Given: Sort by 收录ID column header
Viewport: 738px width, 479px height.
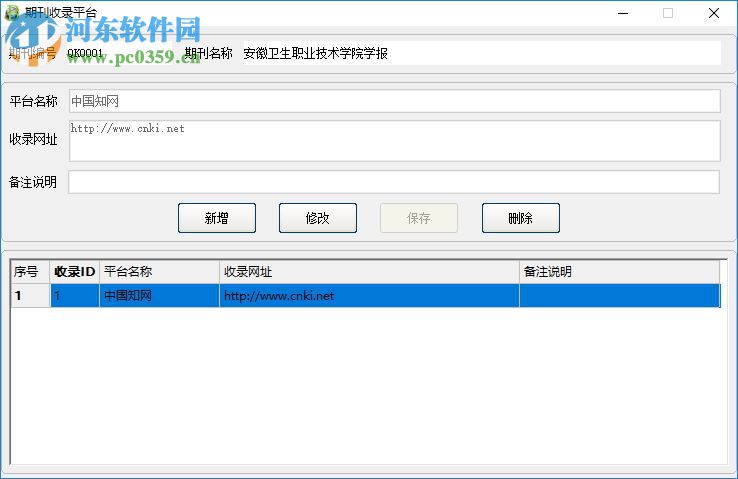Looking at the screenshot, I should [x=75, y=271].
